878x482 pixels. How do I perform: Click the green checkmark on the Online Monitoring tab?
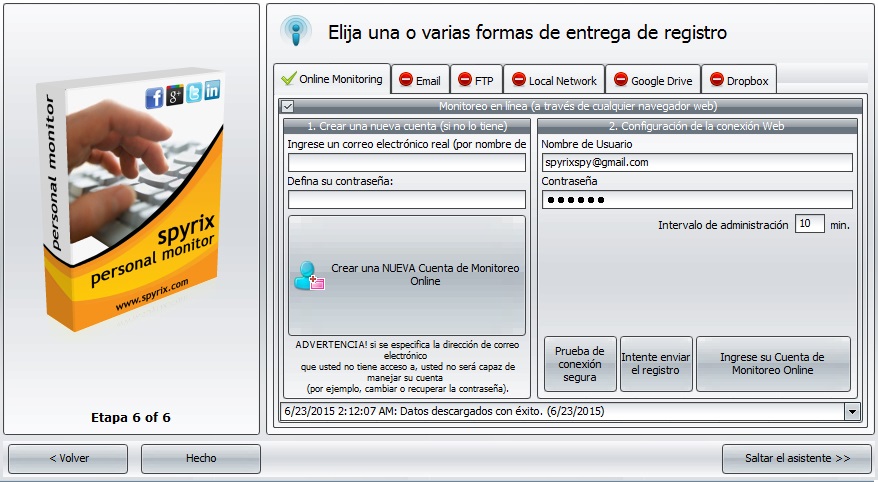(x=288, y=78)
